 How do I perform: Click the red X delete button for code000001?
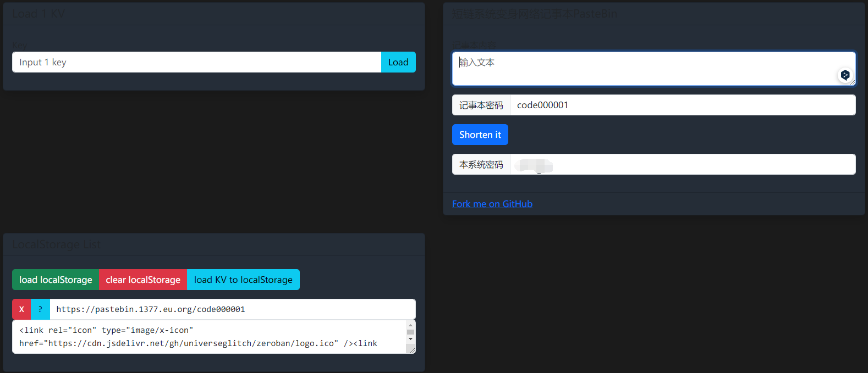coord(21,309)
